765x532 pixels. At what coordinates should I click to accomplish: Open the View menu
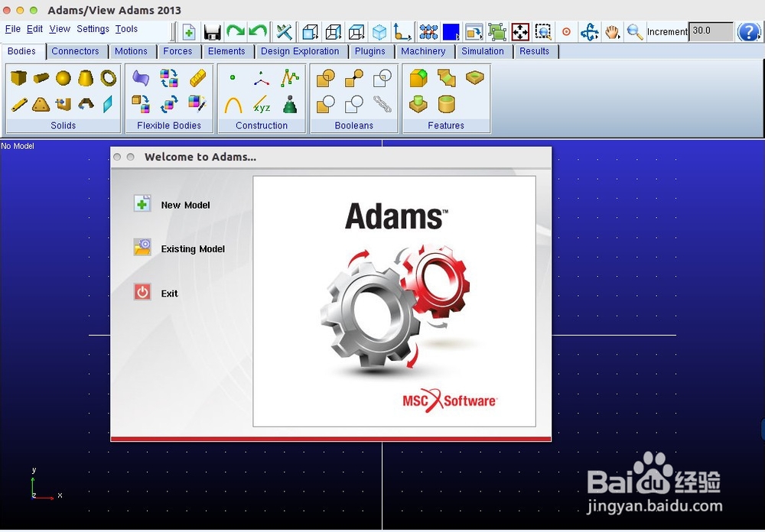(60, 29)
